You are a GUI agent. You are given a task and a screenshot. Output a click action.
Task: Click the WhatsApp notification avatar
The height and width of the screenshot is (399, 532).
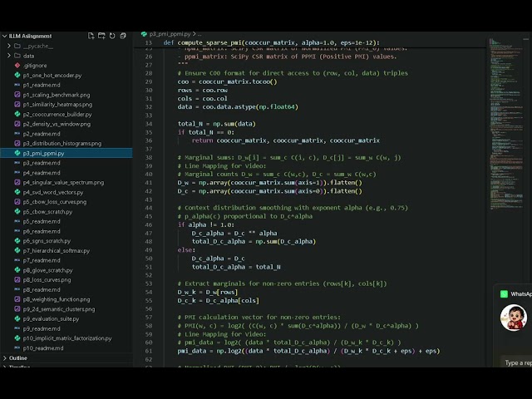tap(514, 318)
